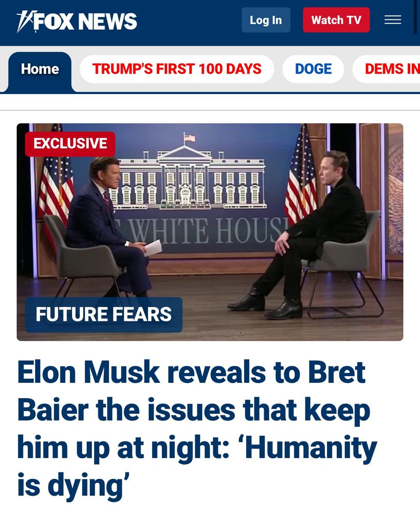Select the partially visible DEMS IN topic
Viewport: 420px width, 511px height.
pyautogui.click(x=388, y=69)
